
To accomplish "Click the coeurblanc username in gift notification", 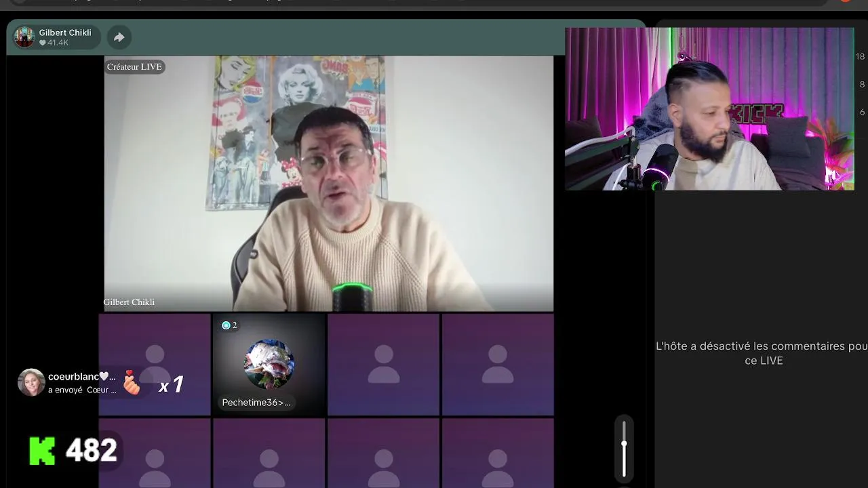I will point(82,377).
